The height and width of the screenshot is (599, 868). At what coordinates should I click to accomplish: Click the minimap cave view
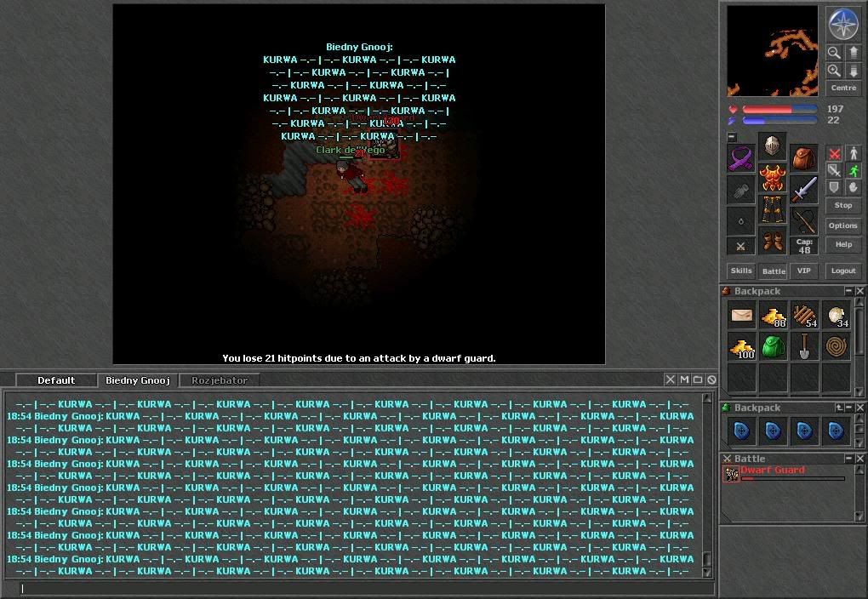(772, 51)
